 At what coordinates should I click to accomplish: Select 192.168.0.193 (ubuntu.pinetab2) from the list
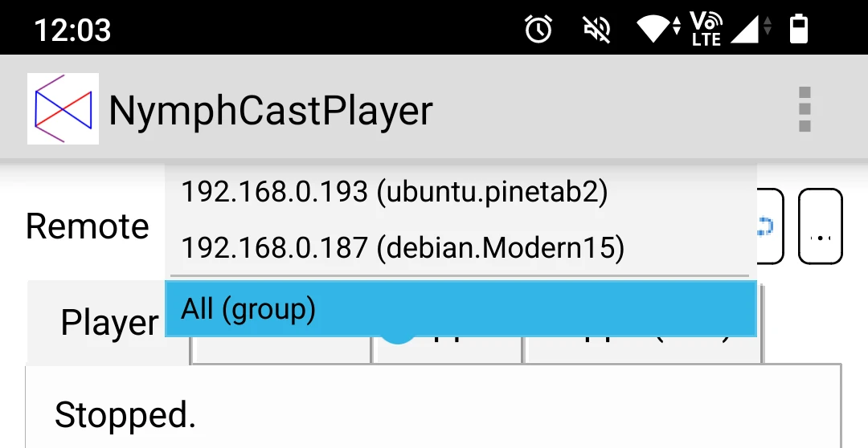click(x=394, y=192)
